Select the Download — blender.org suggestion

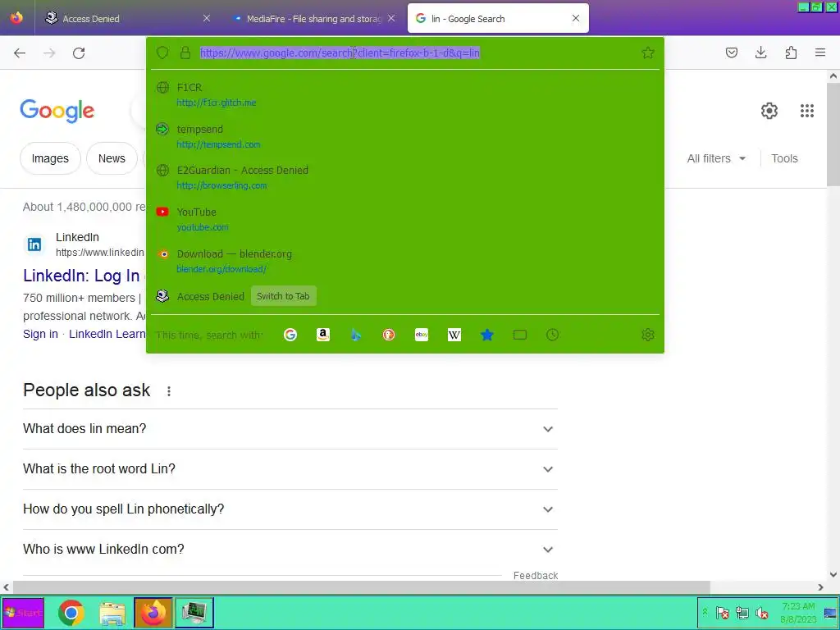click(405, 262)
